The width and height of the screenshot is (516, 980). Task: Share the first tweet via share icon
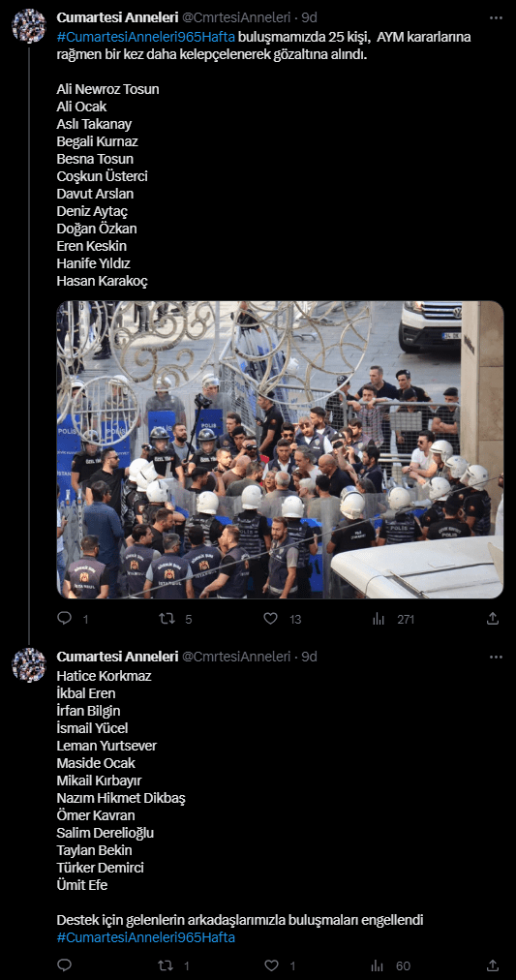(492, 619)
